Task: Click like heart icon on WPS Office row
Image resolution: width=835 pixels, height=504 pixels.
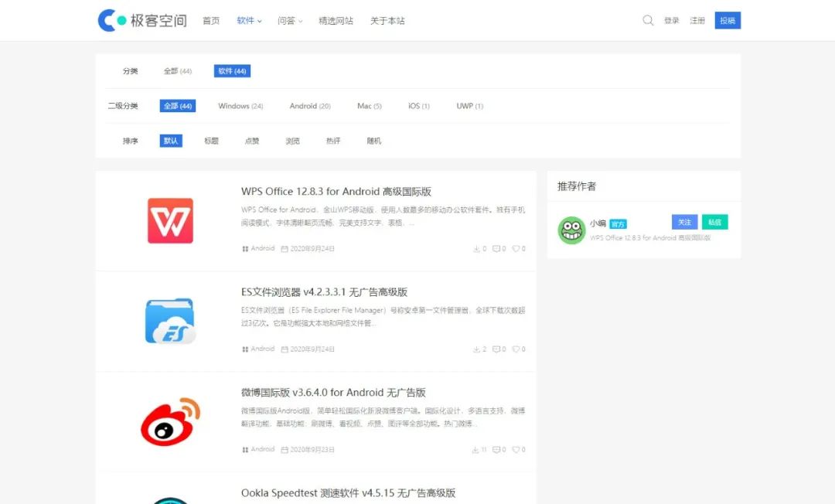Action: point(516,249)
